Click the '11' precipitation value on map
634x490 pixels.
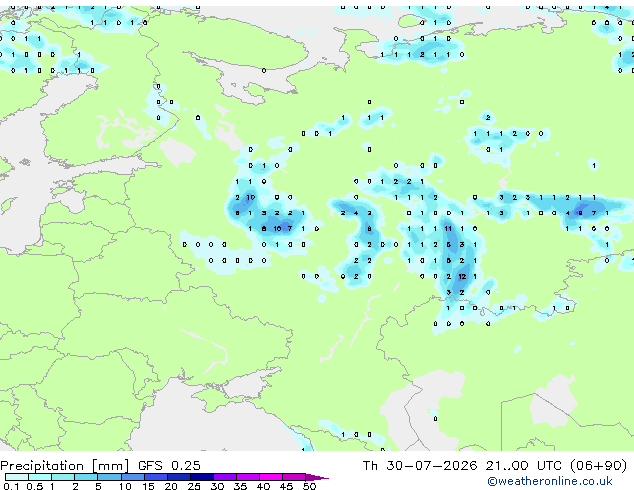pyautogui.click(x=448, y=228)
